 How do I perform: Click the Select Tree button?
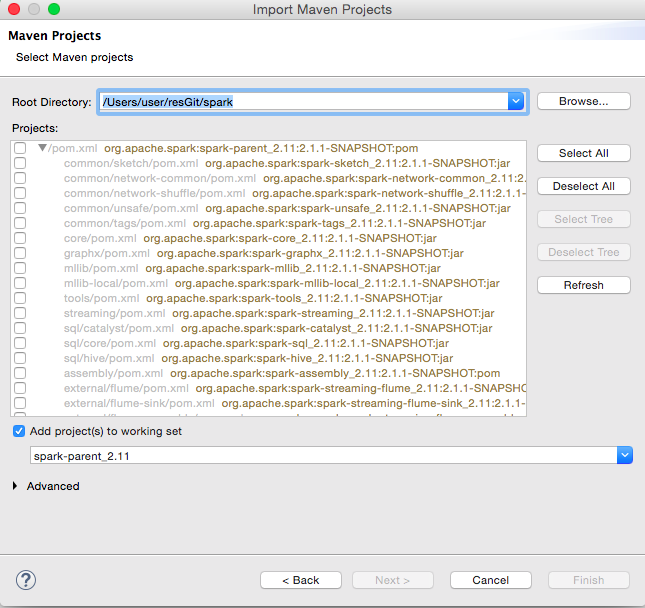pos(584,219)
